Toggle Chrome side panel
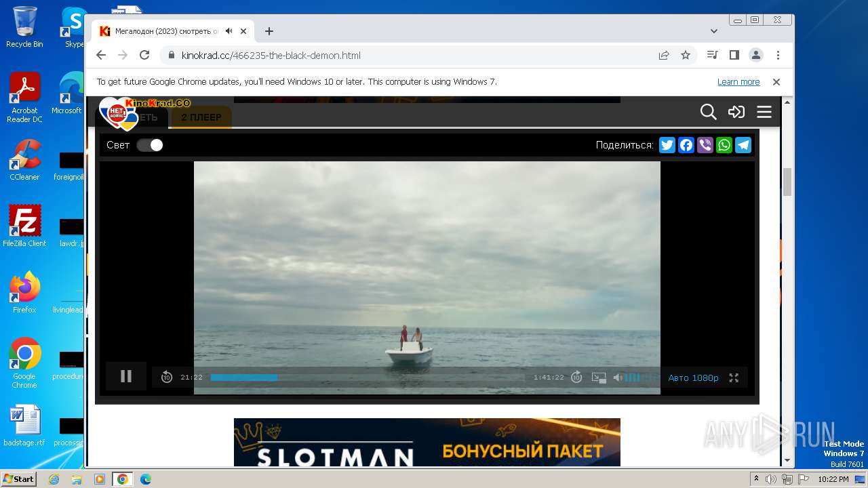This screenshot has width=868, height=488. click(x=734, y=56)
